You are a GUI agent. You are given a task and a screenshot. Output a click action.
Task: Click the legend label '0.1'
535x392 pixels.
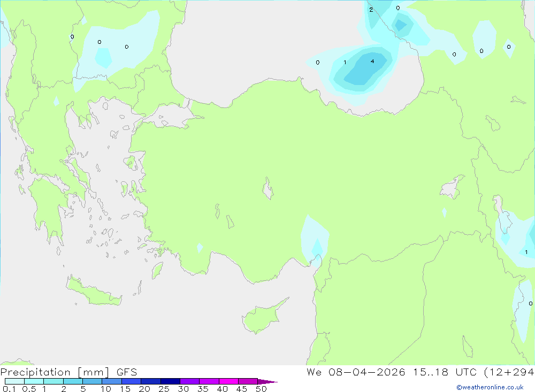[9, 389]
